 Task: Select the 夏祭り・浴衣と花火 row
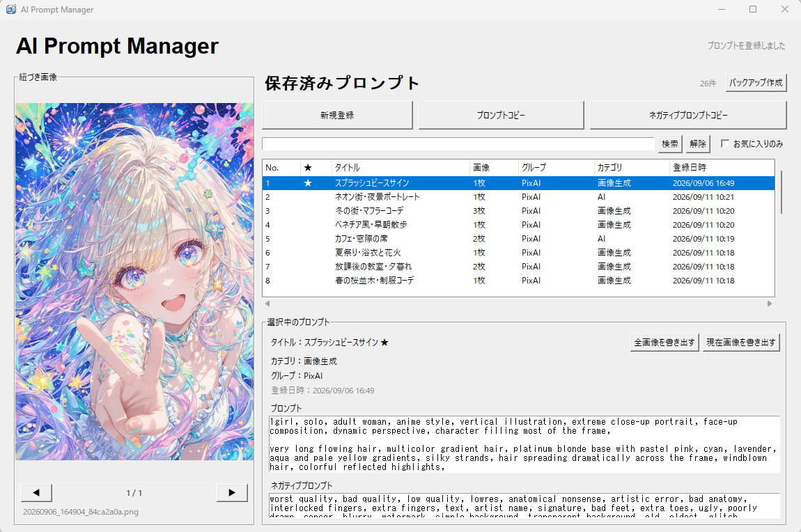click(518, 253)
